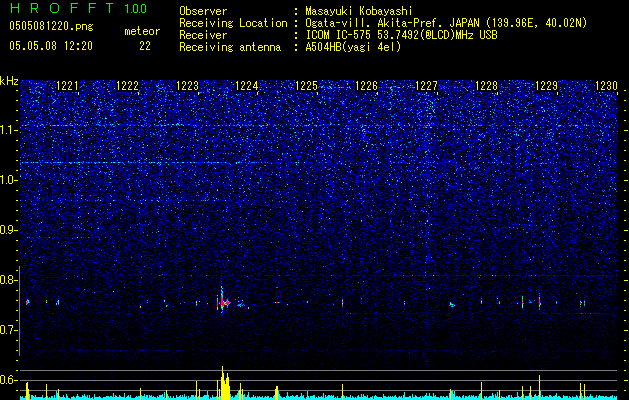This screenshot has height=400, width=629.
Task: Click the tallest yellow peak in the intensity graph
Action: point(223,382)
